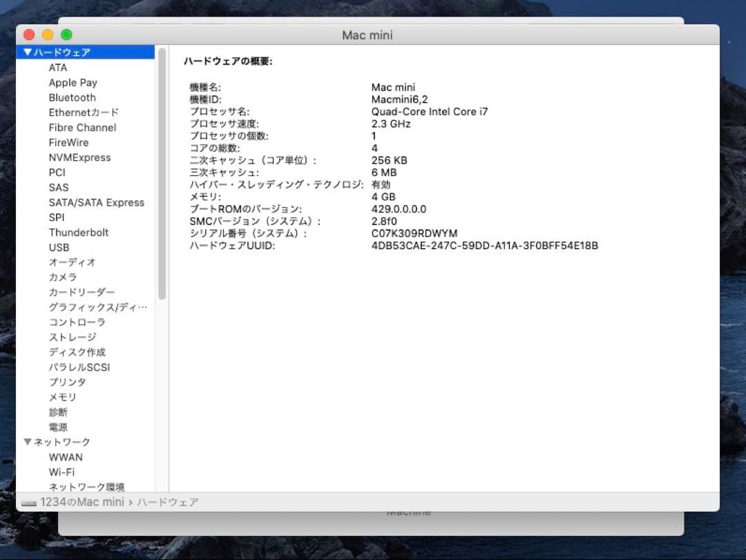The height and width of the screenshot is (560, 746).
Task: View Thunderbolt device information
Action: tap(79, 232)
